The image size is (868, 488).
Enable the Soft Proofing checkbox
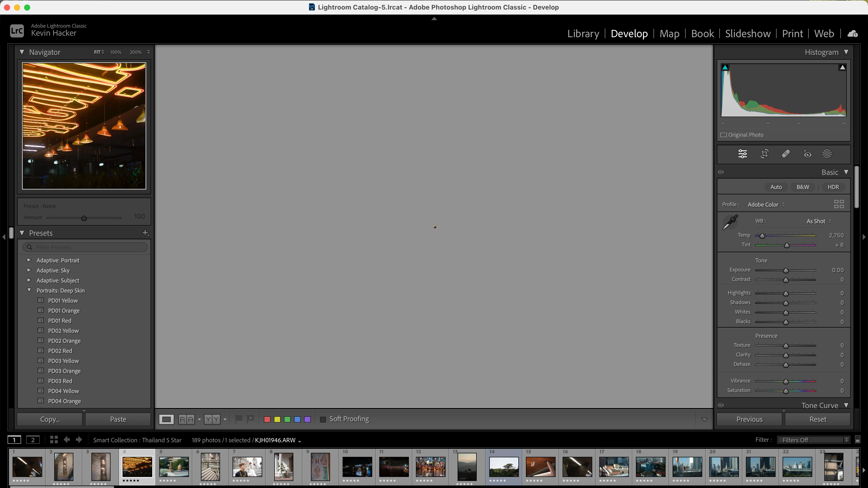click(323, 419)
